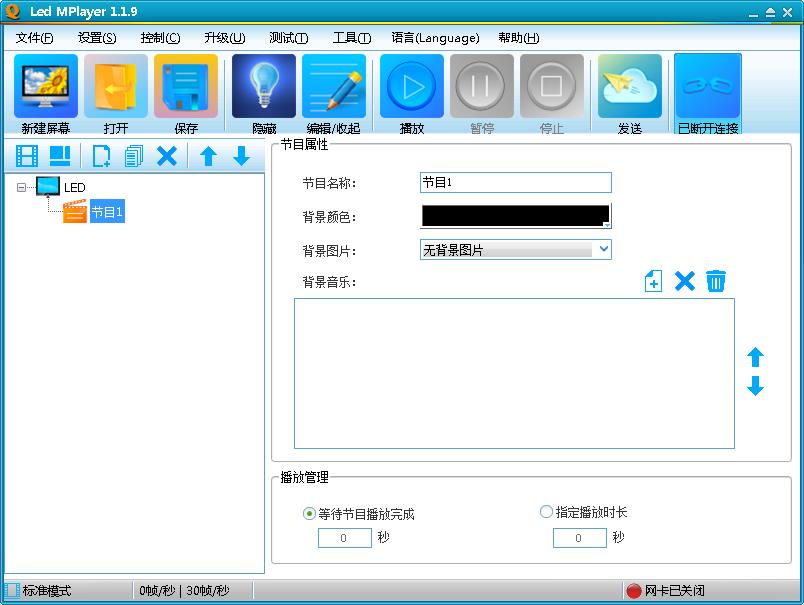The width and height of the screenshot is (804, 605).
Task: Remove background music with X icon
Action: tap(685, 281)
